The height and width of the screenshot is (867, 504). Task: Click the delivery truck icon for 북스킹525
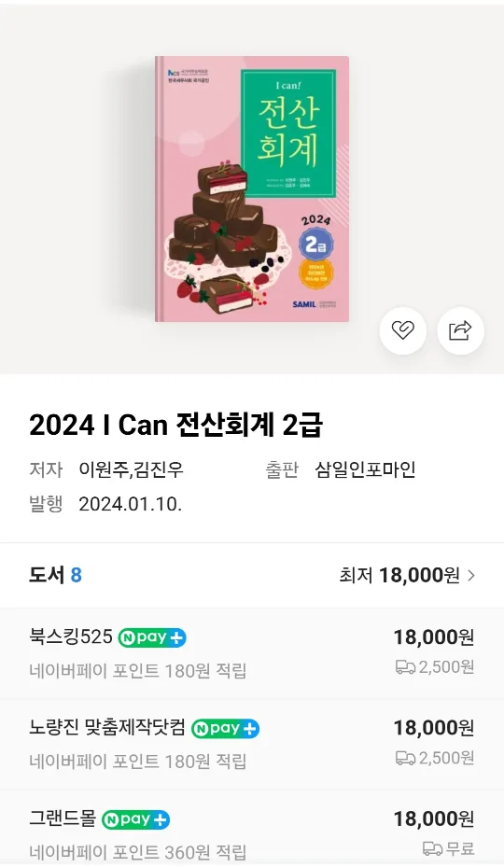[x=405, y=667]
